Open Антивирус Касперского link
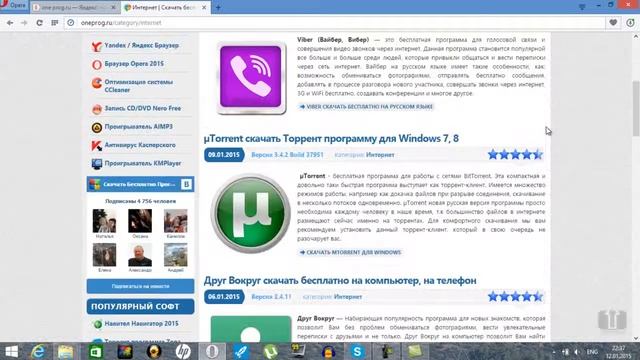Viewport: 640px width, 360px height. [x=140, y=145]
